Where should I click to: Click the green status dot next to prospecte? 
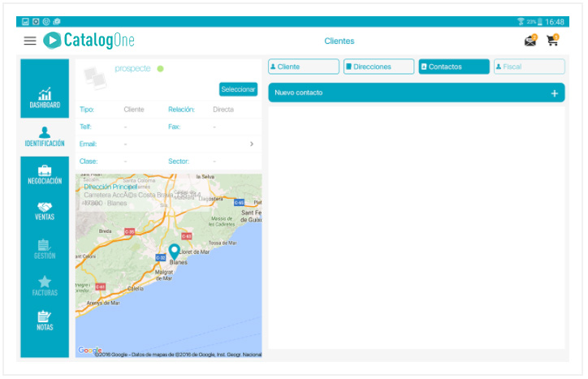click(161, 69)
